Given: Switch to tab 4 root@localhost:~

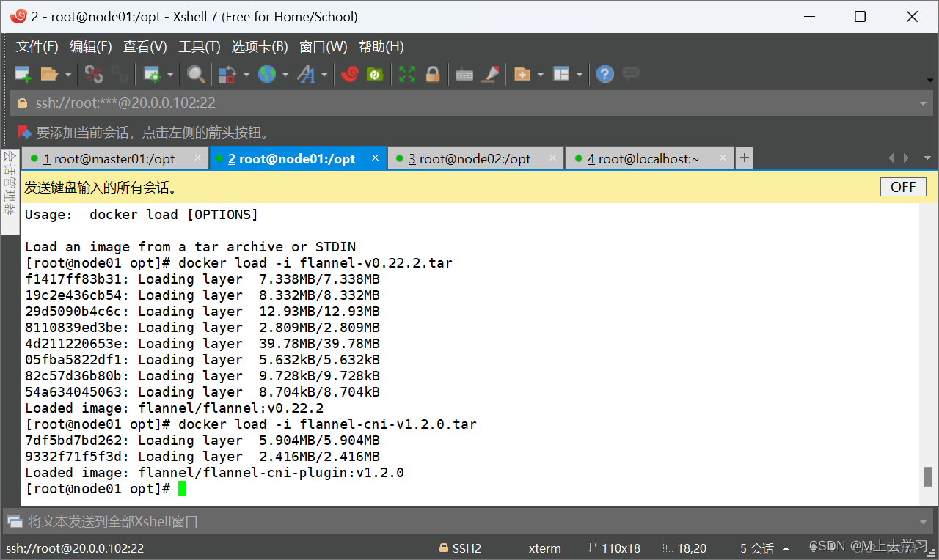Looking at the screenshot, I should click(649, 158).
